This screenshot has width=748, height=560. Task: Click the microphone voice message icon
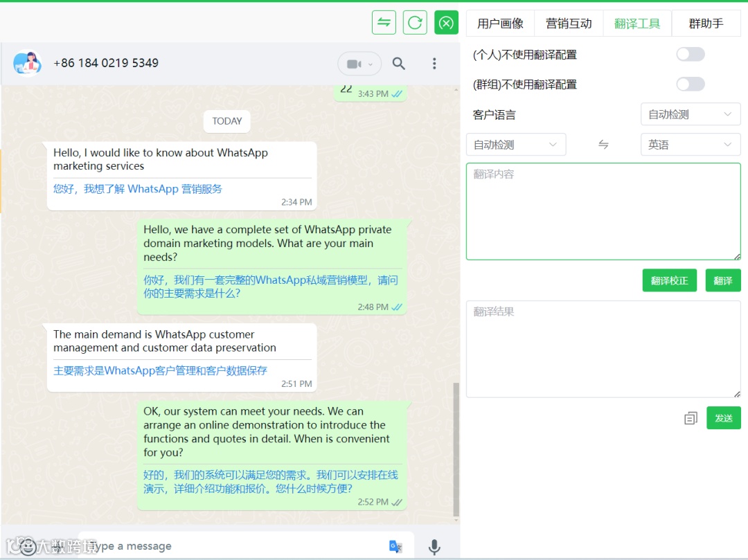pos(434,547)
